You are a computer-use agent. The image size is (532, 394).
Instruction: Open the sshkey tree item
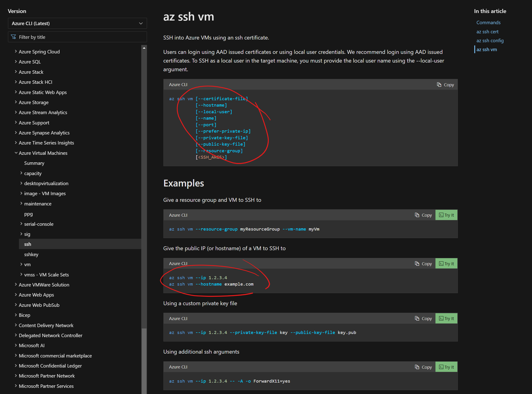click(x=31, y=254)
